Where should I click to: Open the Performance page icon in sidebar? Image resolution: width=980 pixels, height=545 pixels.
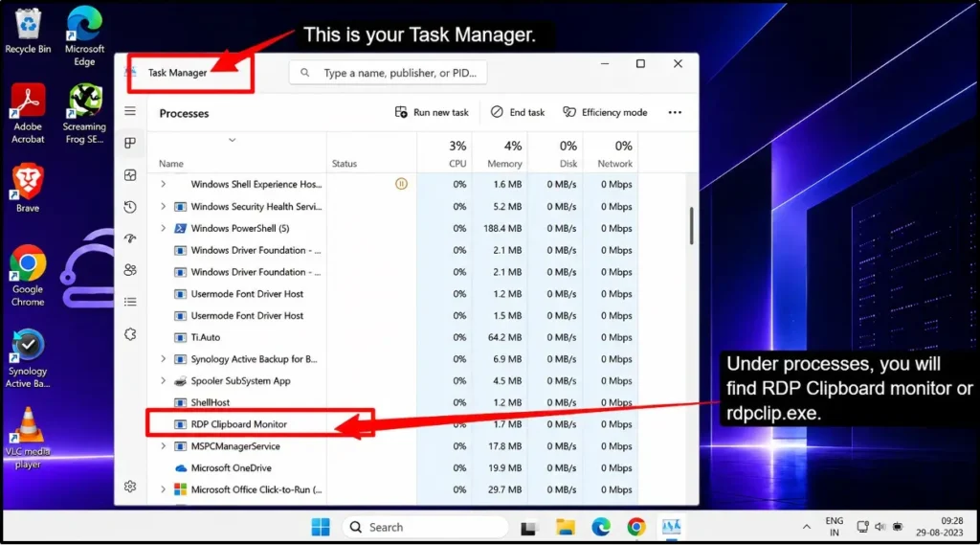coord(130,175)
